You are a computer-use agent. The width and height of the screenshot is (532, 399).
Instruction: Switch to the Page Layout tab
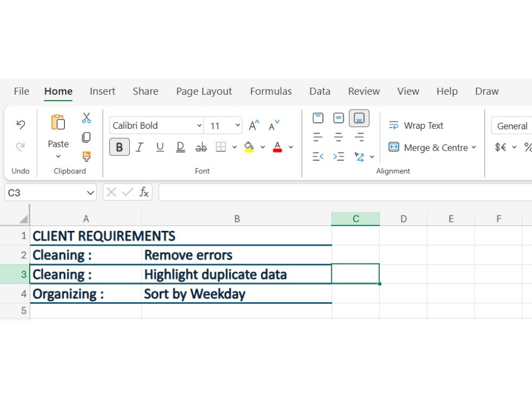point(204,92)
